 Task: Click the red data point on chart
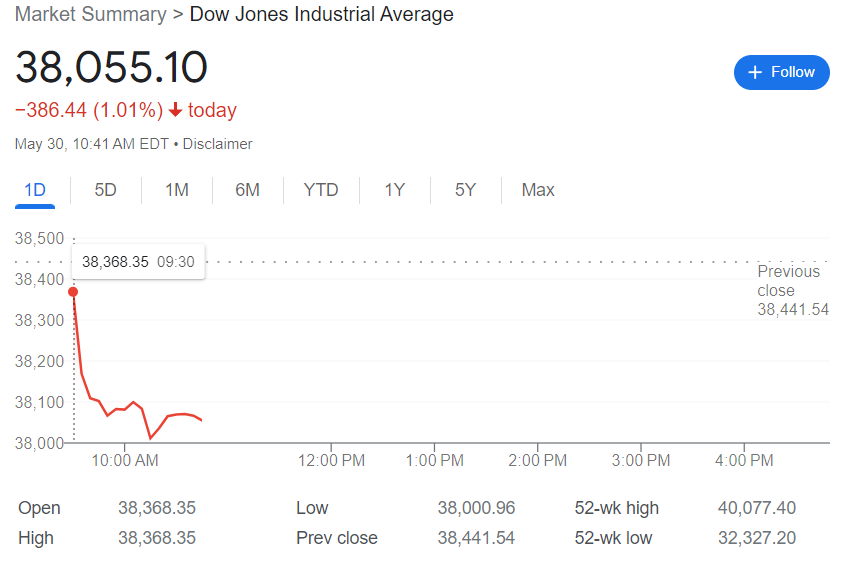click(x=73, y=292)
